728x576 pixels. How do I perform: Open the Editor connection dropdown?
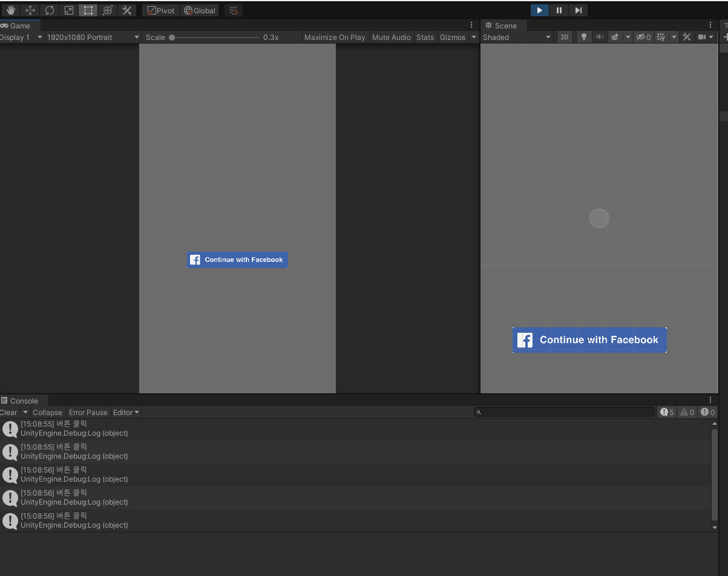[126, 412]
